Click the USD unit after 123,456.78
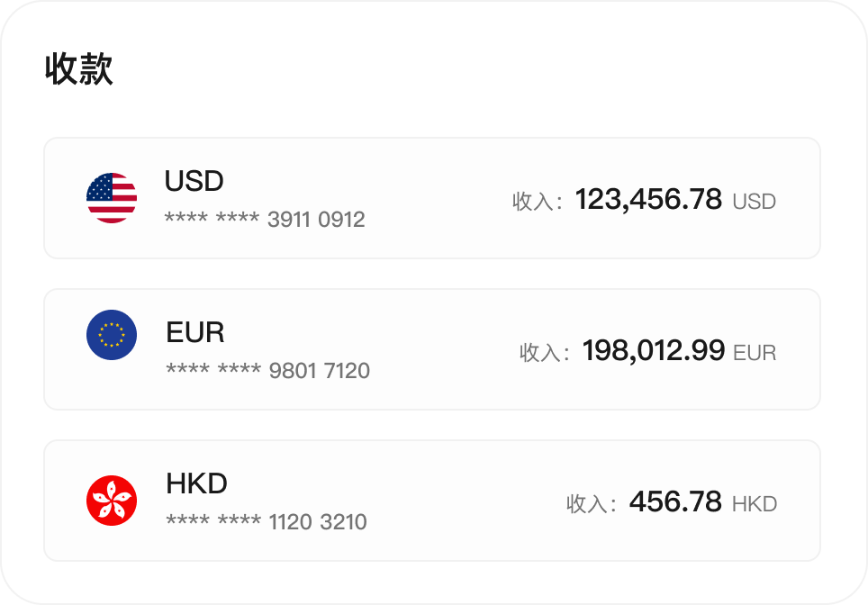 [x=755, y=202]
